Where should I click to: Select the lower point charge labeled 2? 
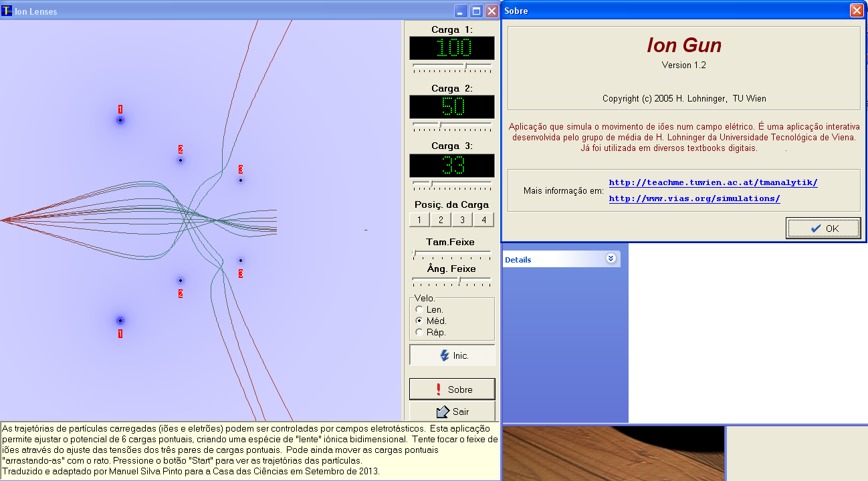tap(180, 281)
